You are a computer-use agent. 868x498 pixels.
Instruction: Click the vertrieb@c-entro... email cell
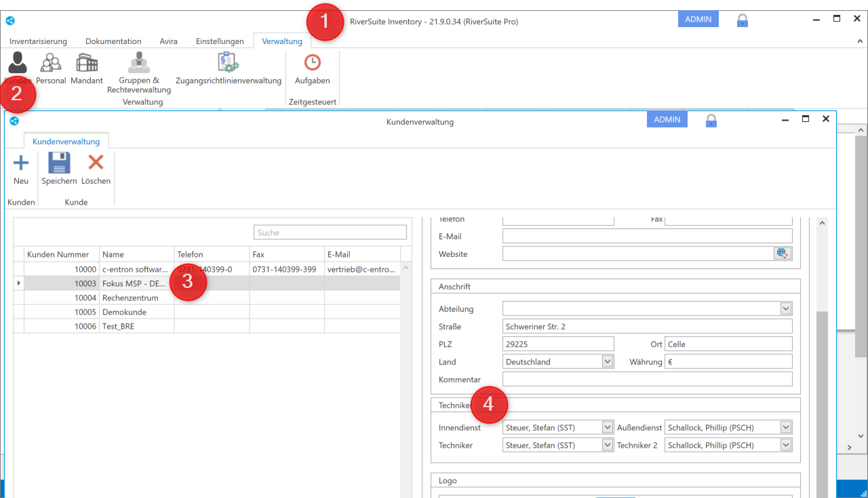[x=362, y=269]
